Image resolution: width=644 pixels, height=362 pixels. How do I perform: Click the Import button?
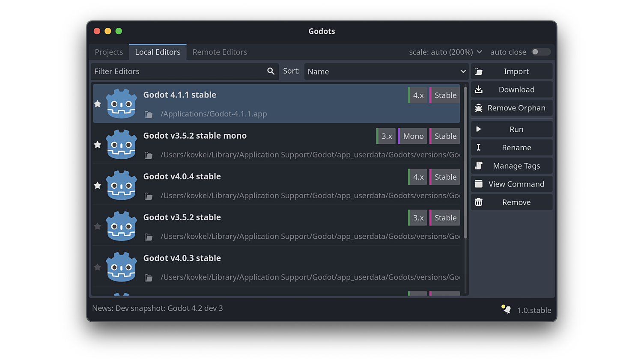512,71
